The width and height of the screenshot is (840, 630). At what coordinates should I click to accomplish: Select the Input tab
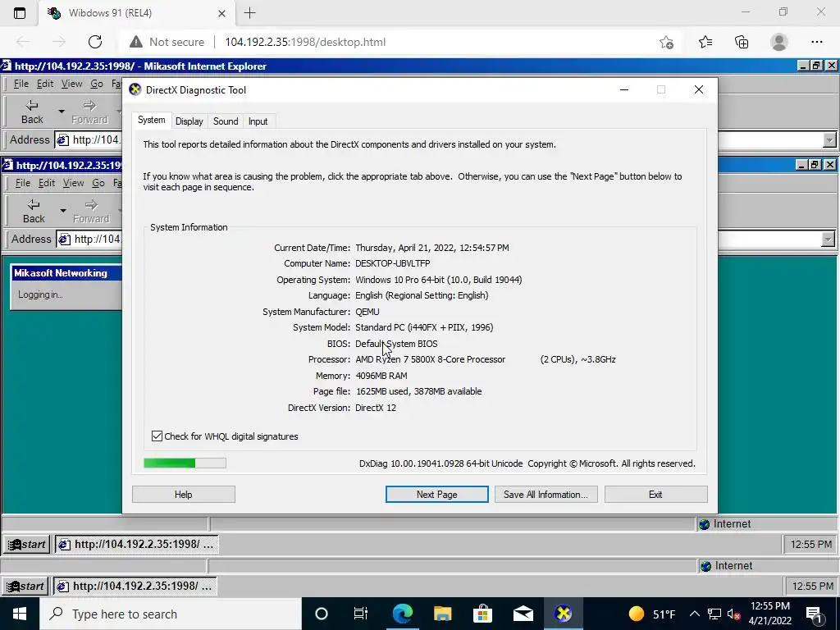point(258,121)
